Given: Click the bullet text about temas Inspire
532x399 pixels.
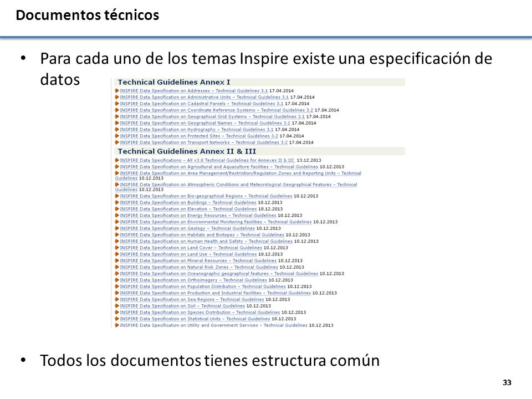Looking at the screenshot, I should (266, 69).
